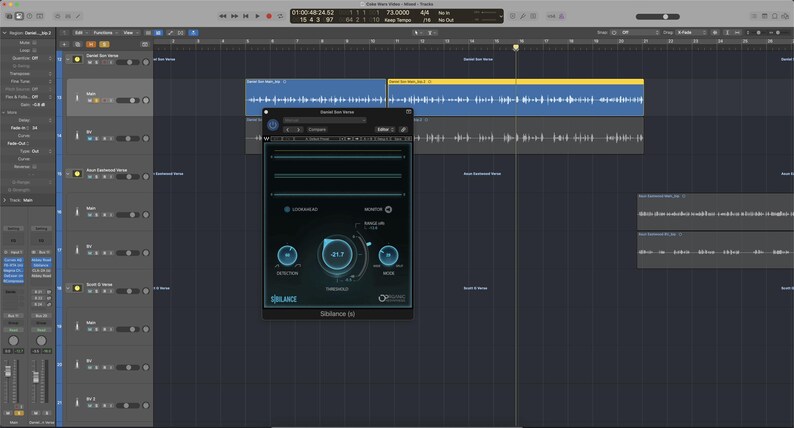Toggle the Monitor speaker button
Viewport: 794px width, 428px height.
pos(388,209)
